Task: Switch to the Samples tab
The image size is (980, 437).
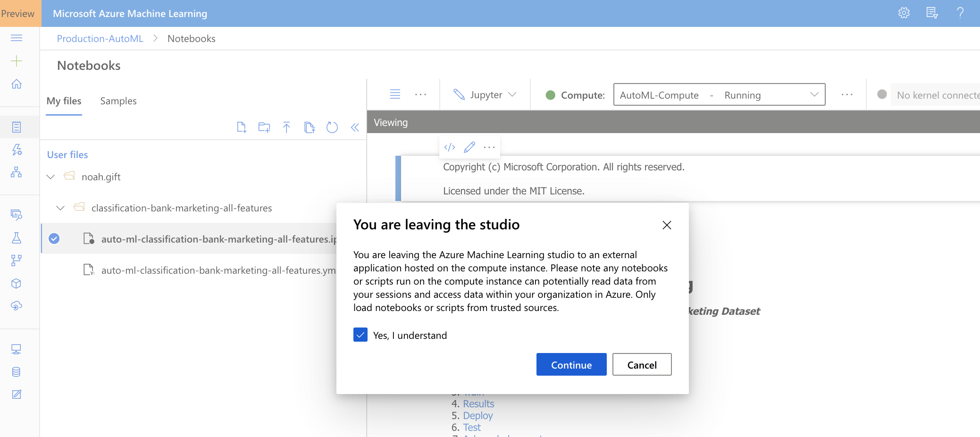Action: click(x=118, y=101)
